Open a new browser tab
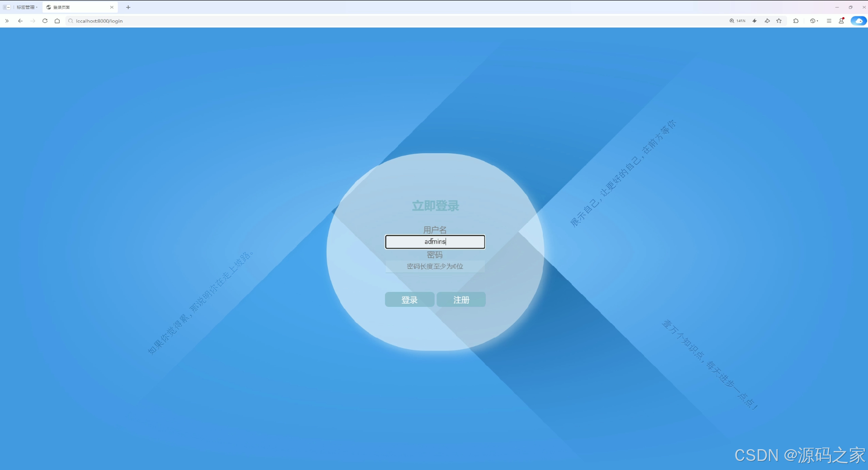 tap(128, 7)
